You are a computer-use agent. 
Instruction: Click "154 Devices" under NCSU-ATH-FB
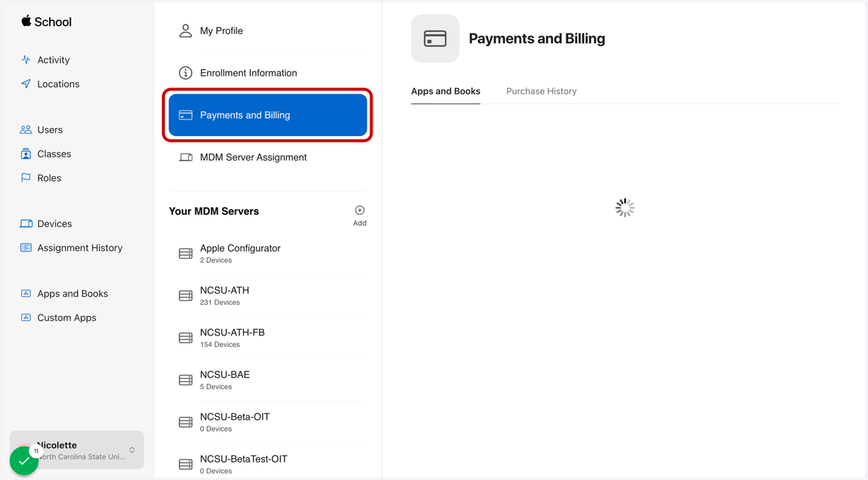coord(220,345)
